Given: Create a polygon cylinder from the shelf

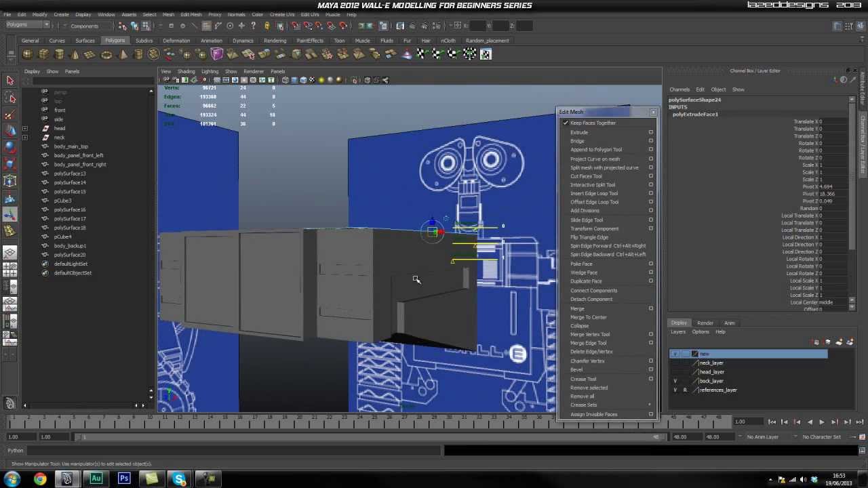Looking at the screenshot, I should tap(60, 54).
